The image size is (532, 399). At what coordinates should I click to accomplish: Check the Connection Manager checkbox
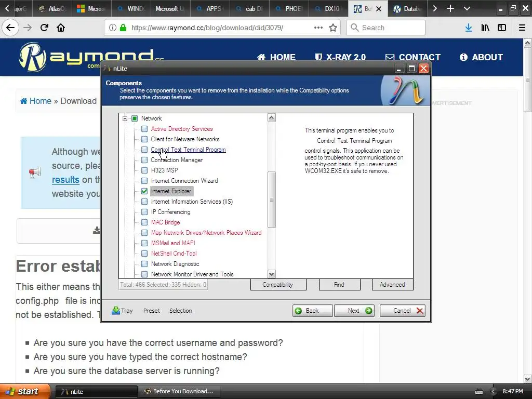(144, 160)
